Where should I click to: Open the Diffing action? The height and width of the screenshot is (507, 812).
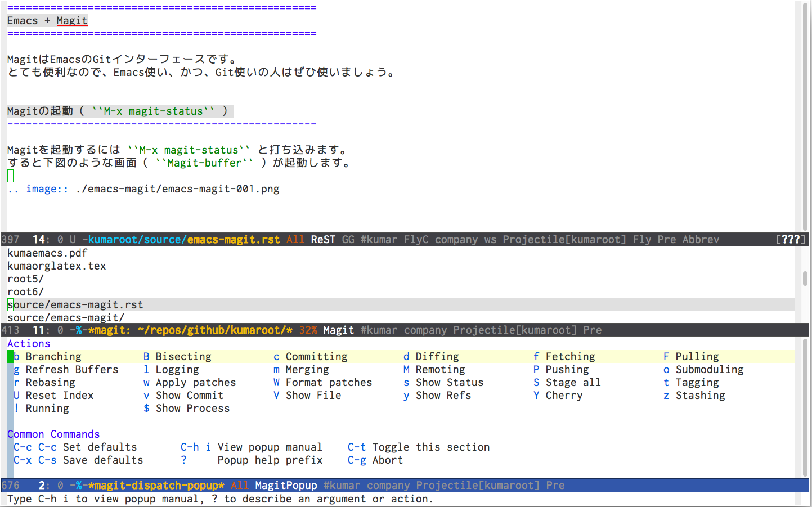[x=431, y=356]
